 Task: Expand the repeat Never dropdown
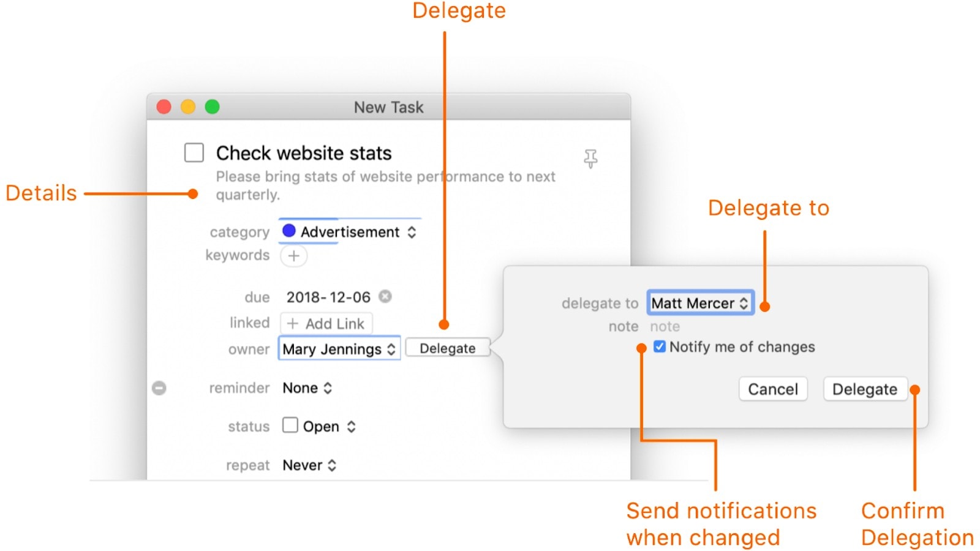[x=309, y=465]
